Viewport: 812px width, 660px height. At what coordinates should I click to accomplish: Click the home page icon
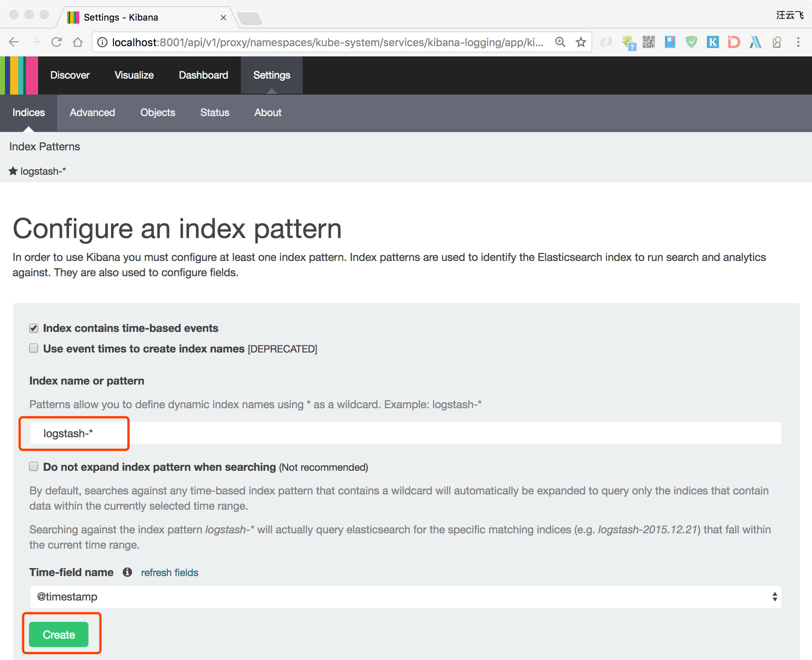[x=78, y=42]
